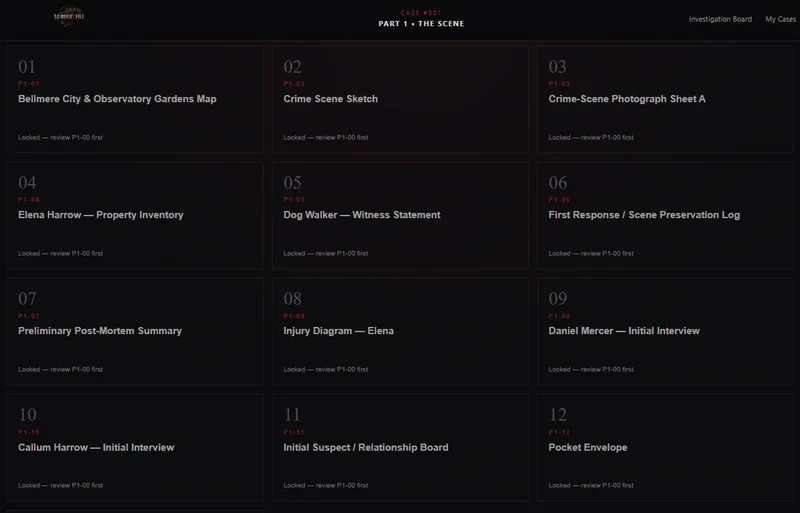The width and height of the screenshot is (800, 513).
Task: Click number 07 on Post-Mortem card
Action: point(27,299)
